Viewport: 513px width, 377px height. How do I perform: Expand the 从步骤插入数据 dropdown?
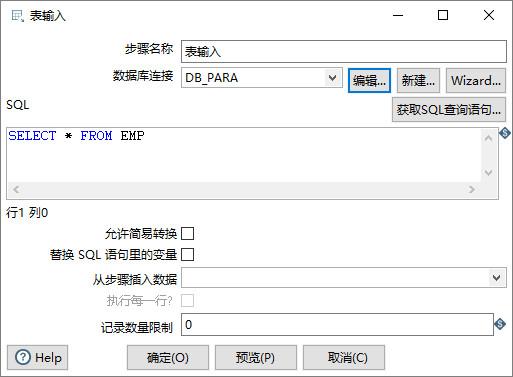(496, 278)
